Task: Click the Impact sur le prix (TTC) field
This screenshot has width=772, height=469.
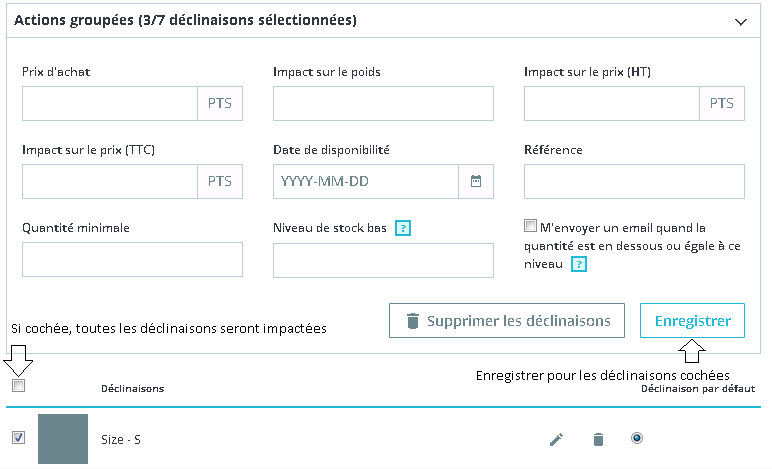Action: (110, 182)
